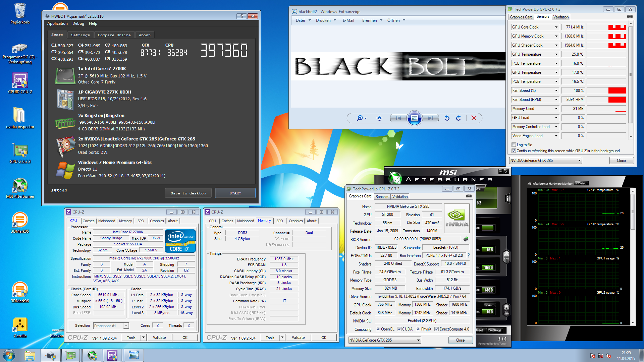Click OK in the CPU-Z Memory window

point(324,338)
